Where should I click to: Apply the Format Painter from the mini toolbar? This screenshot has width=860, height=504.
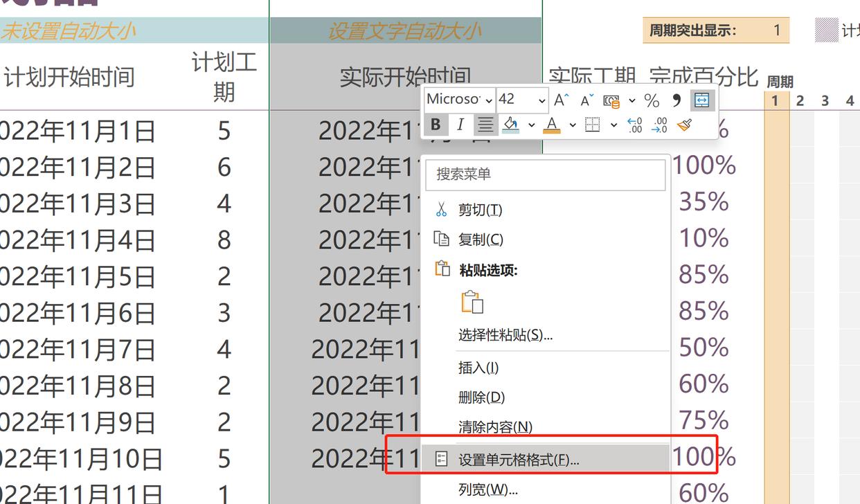click(685, 125)
